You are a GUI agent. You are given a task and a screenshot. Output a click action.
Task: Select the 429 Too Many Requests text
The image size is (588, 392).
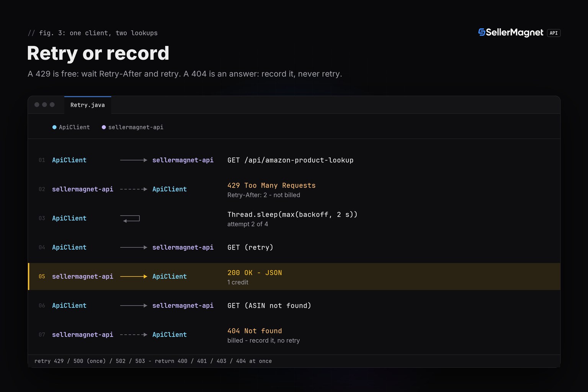pos(271,185)
